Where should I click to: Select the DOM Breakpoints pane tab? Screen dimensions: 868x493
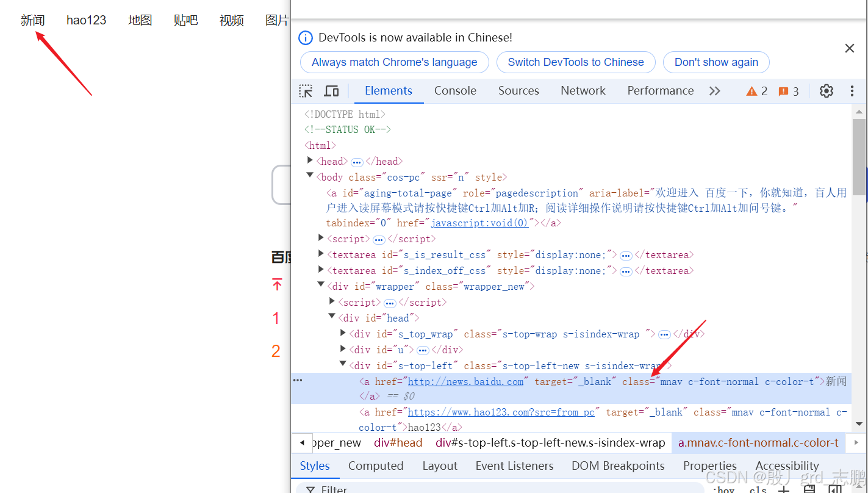pos(618,466)
